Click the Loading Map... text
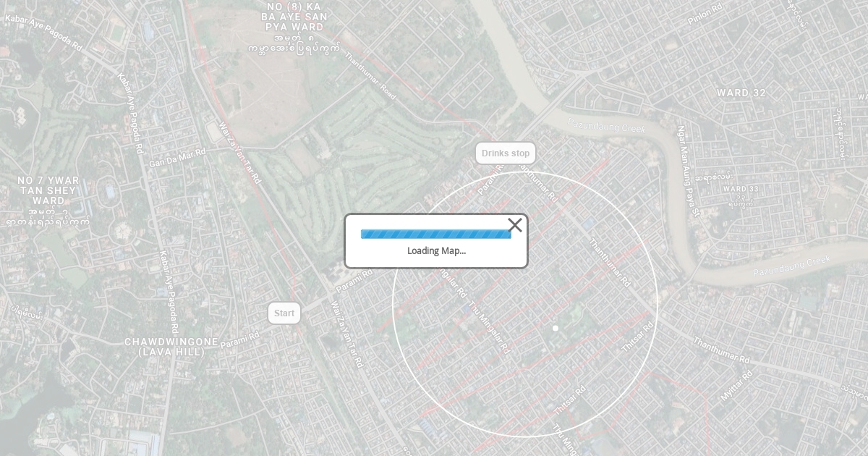 pos(436,250)
